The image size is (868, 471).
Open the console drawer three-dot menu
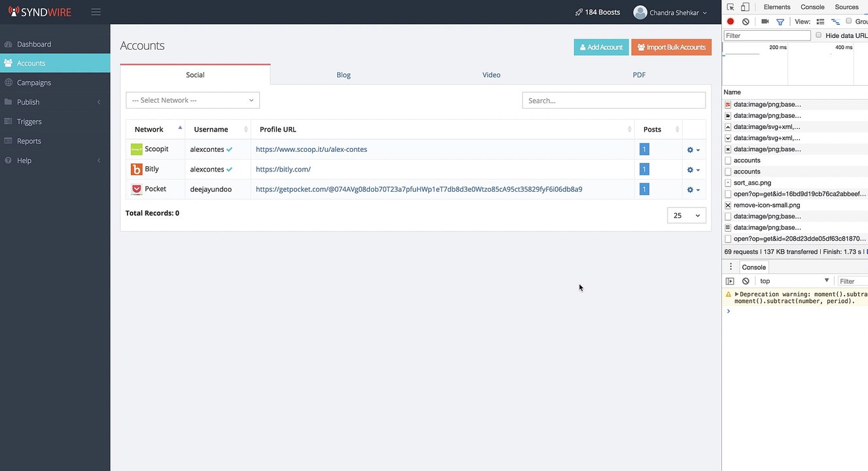731,267
